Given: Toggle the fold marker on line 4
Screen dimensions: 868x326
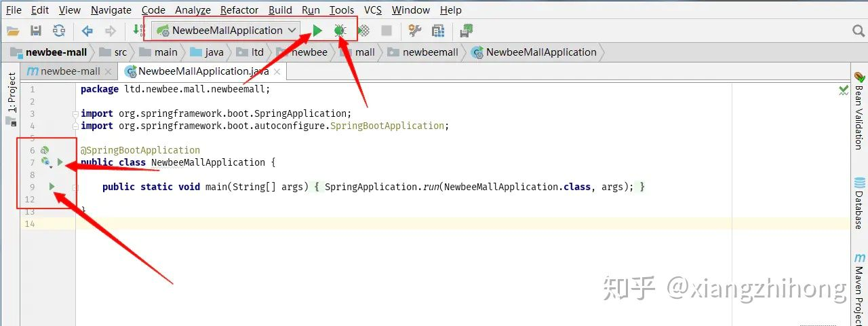Looking at the screenshot, I should click(76, 126).
